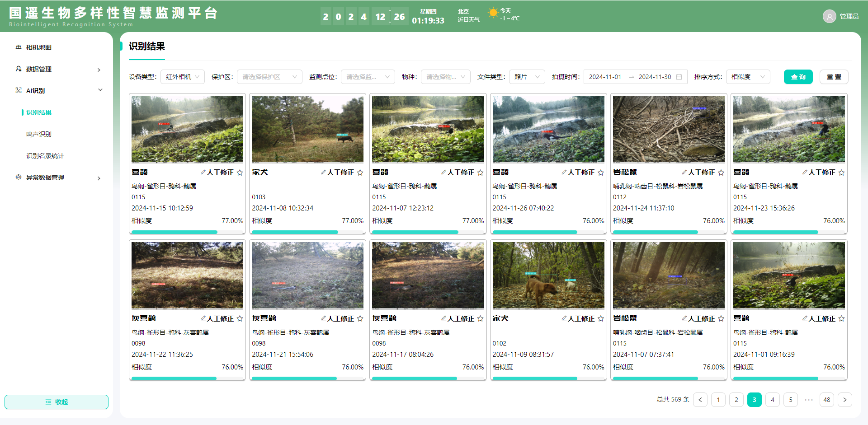868x425 pixels.
Task: Click the 重置 reset button
Action: click(834, 77)
